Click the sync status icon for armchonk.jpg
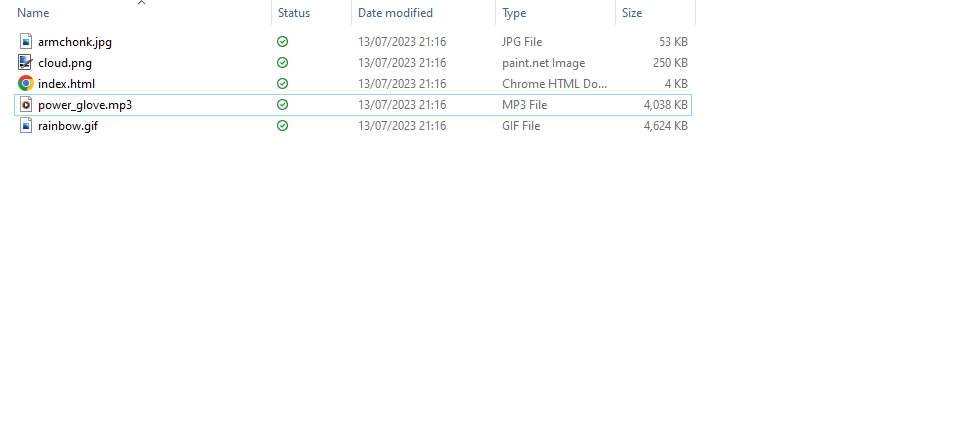The width and height of the screenshot is (960, 438). [283, 42]
